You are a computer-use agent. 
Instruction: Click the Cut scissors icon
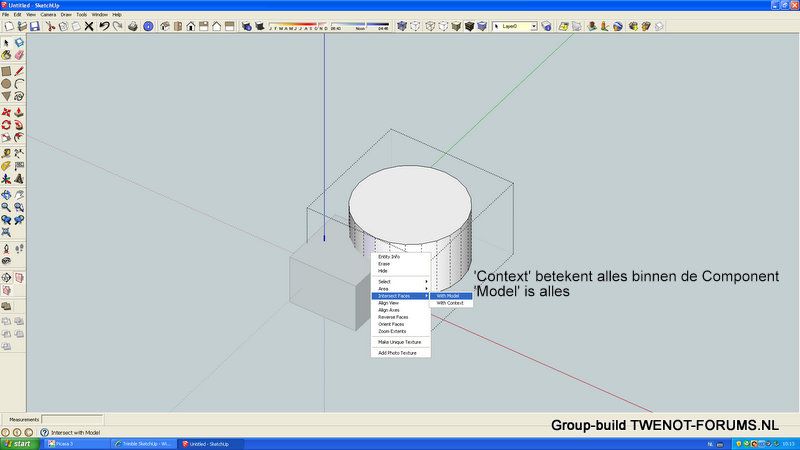(50, 26)
